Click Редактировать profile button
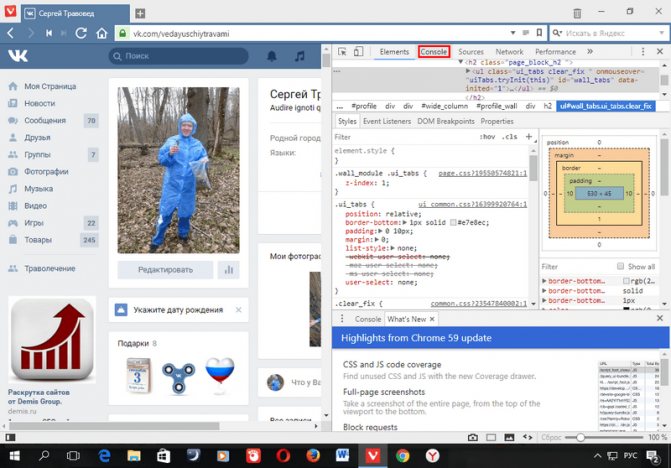Viewport: 671px width, 468px height. point(165,270)
